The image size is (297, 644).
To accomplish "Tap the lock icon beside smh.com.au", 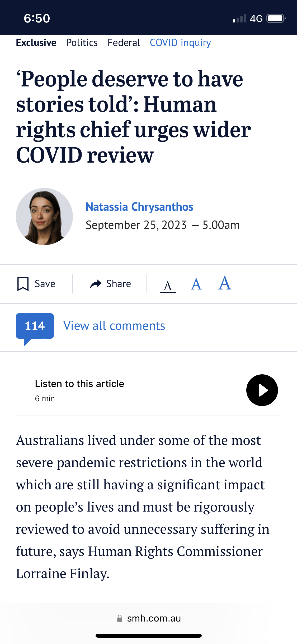I will coord(120,618).
